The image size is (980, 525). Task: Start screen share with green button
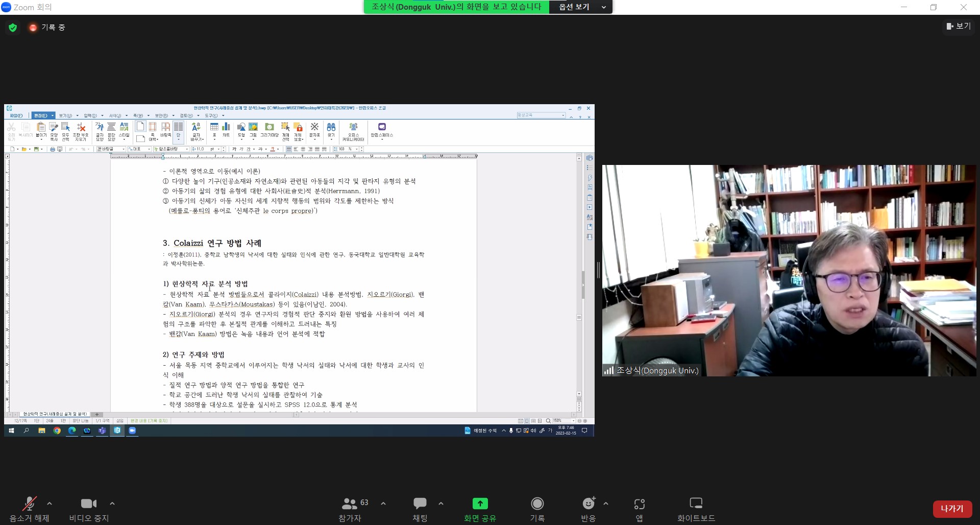pos(480,509)
